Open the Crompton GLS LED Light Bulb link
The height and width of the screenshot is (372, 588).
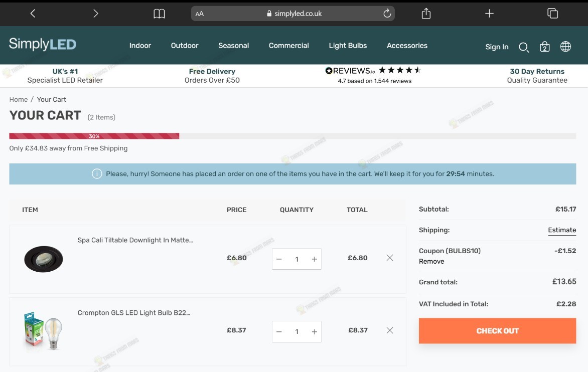134,313
